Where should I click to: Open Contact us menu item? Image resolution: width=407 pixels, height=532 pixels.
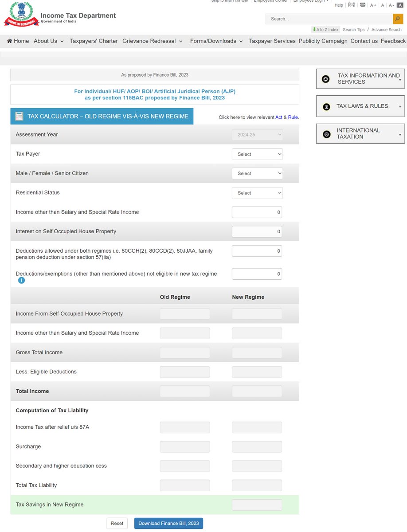coord(364,41)
